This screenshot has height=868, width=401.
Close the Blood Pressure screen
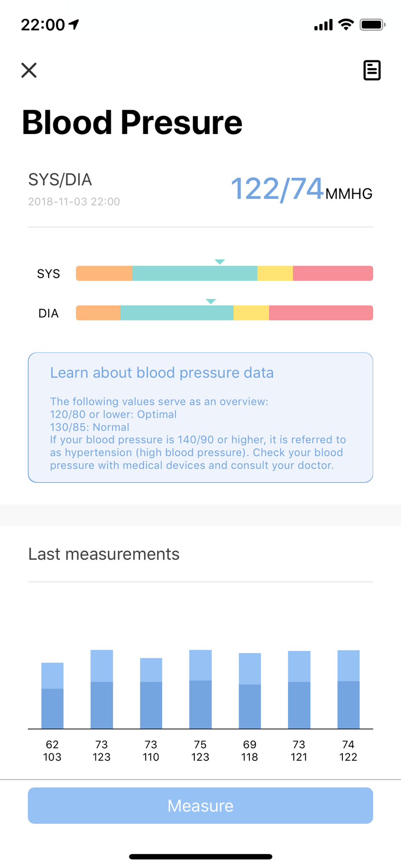[29, 70]
